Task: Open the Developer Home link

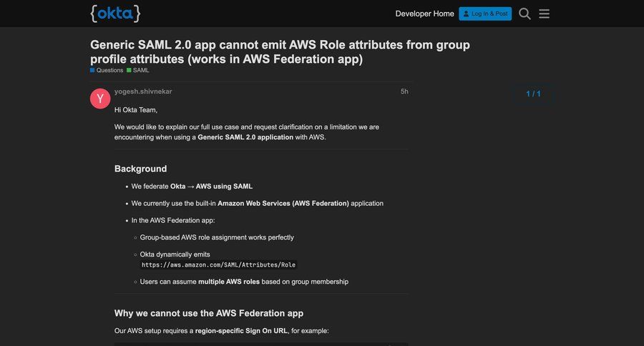Action: (x=424, y=14)
